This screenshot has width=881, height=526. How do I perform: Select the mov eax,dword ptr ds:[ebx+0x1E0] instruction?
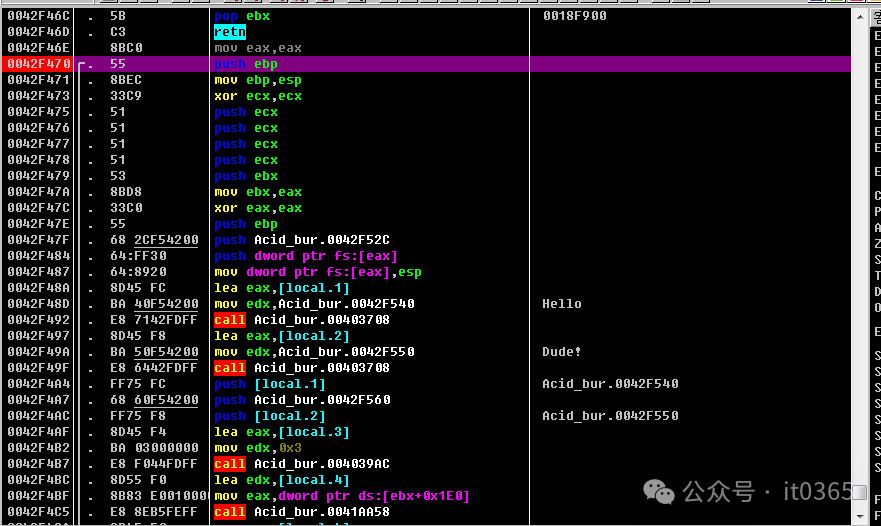tap(341, 496)
